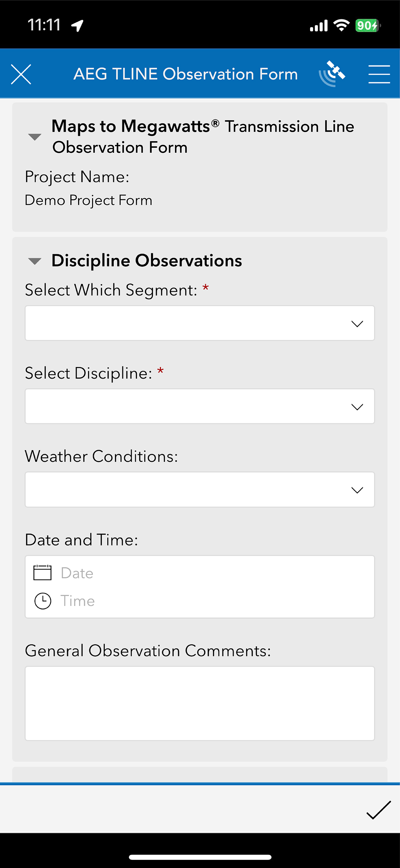This screenshot has width=400, height=868.
Task: Open the Weather Conditions dropdown
Action: (x=200, y=489)
